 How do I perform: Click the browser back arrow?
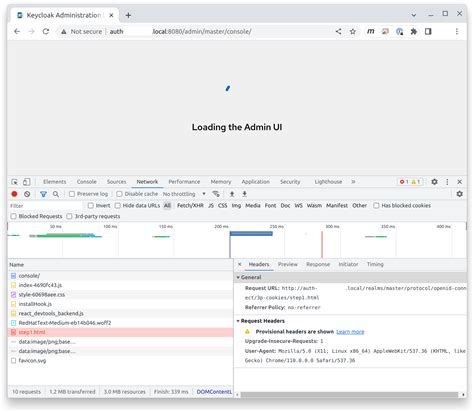click(17, 31)
